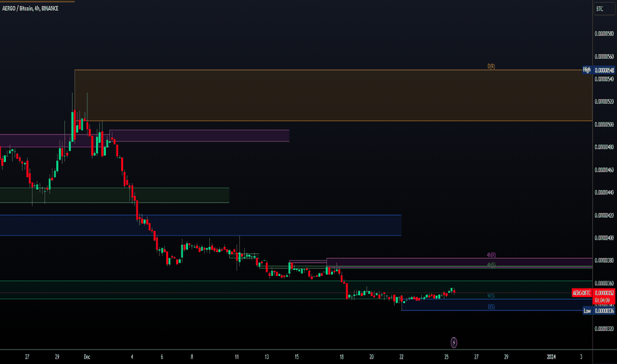Select the W(S) support zone label
Viewport: 617px width, 364px height.
click(x=491, y=296)
